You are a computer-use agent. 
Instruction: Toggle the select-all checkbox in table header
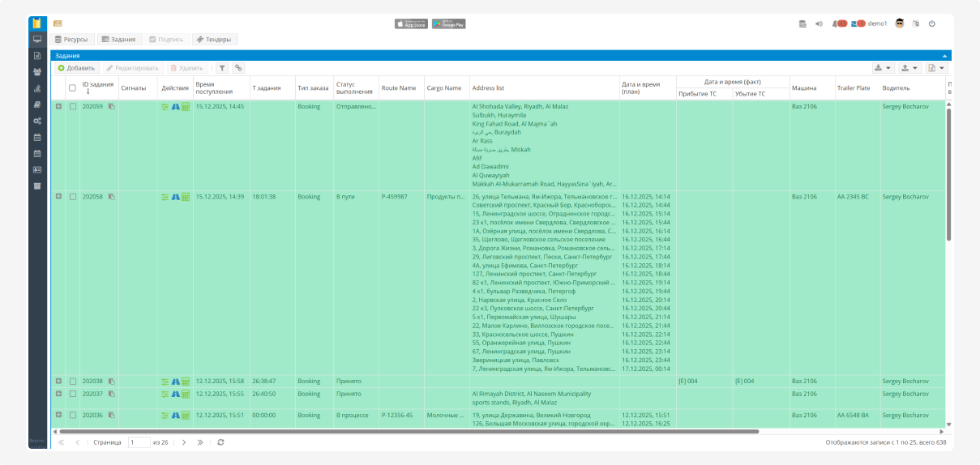[73, 88]
